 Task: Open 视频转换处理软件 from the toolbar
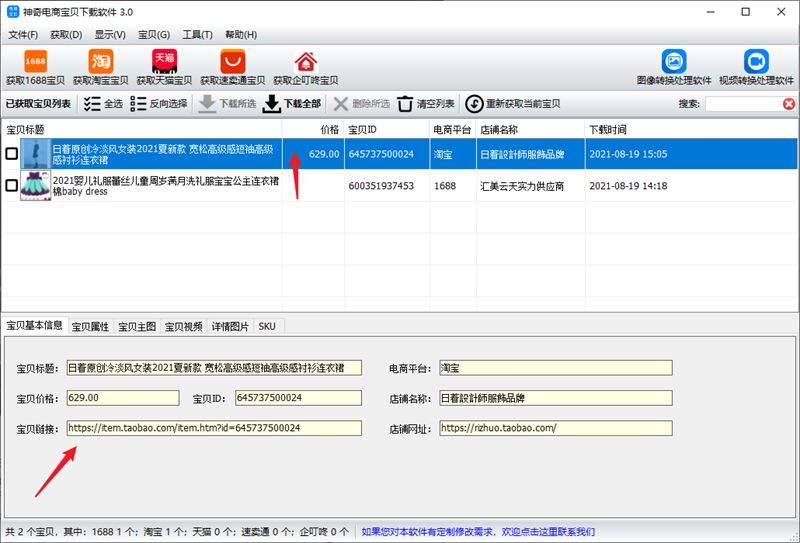(756, 67)
